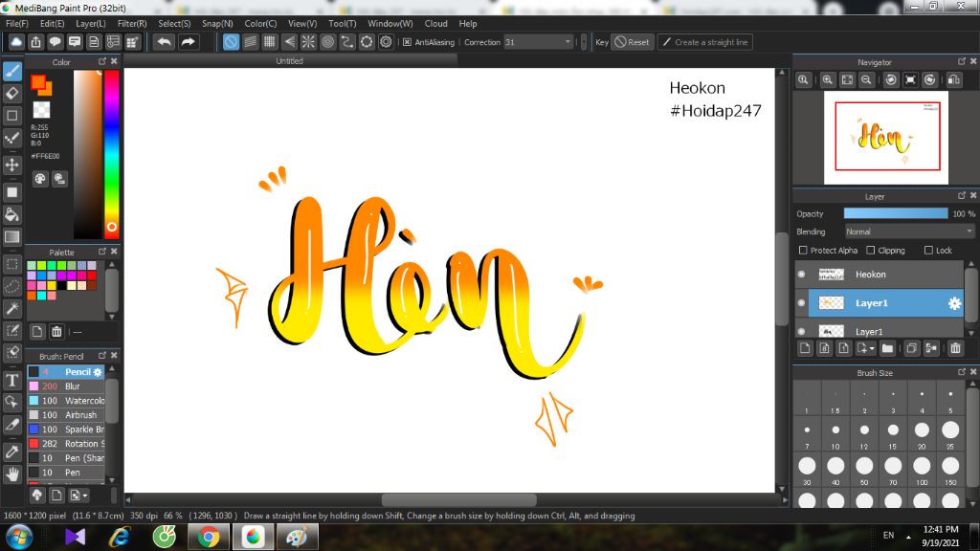Click the canvas horizontal scrollbar
This screenshot has height=551, width=980.
point(458,499)
